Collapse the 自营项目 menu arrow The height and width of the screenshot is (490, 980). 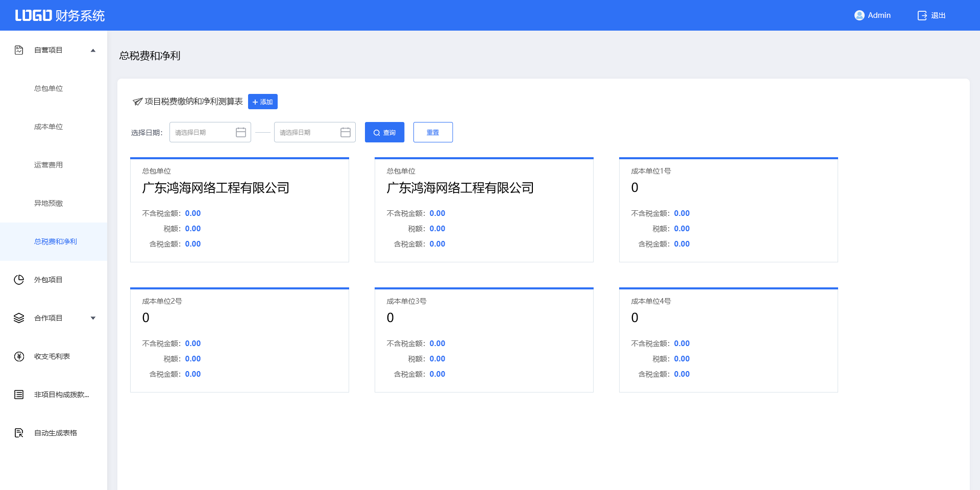click(93, 50)
